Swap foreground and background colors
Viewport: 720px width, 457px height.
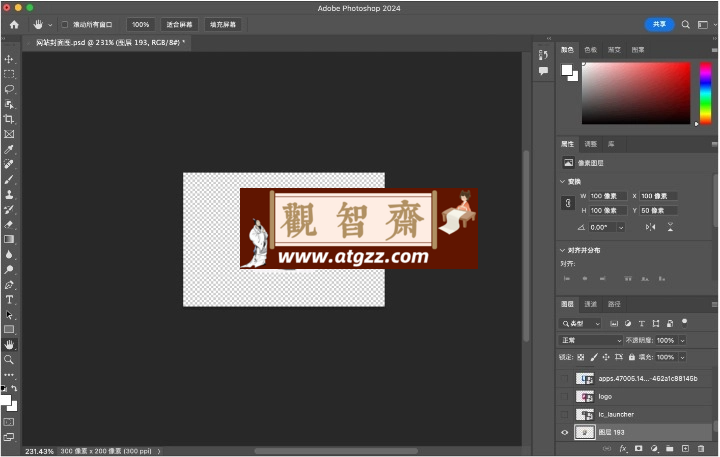pos(14,388)
